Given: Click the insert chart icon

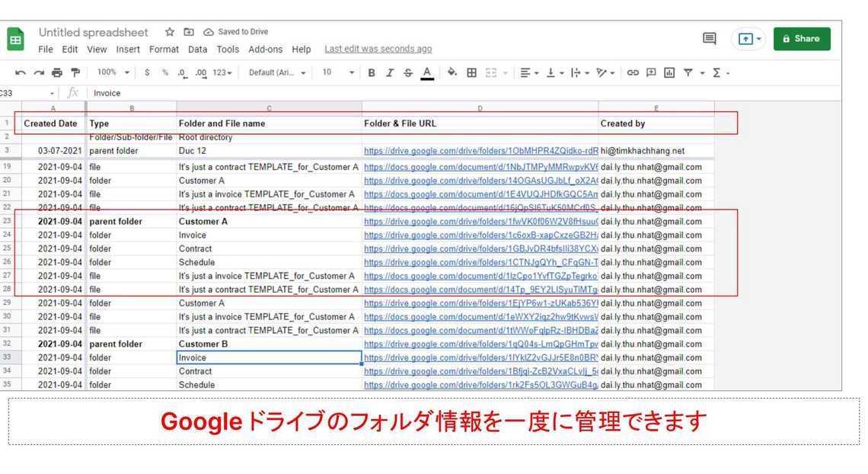Looking at the screenshot, I should [669, 73].
